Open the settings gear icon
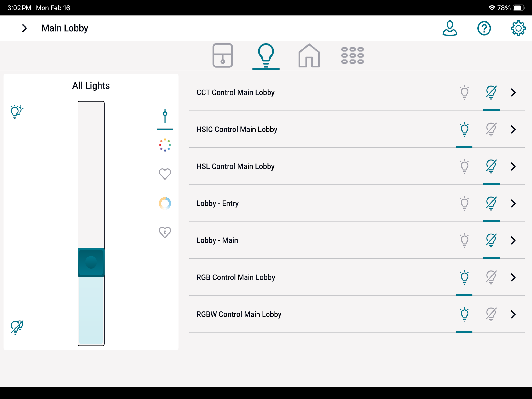This screenshot has height=399, width=532. (x=518, y=28)
